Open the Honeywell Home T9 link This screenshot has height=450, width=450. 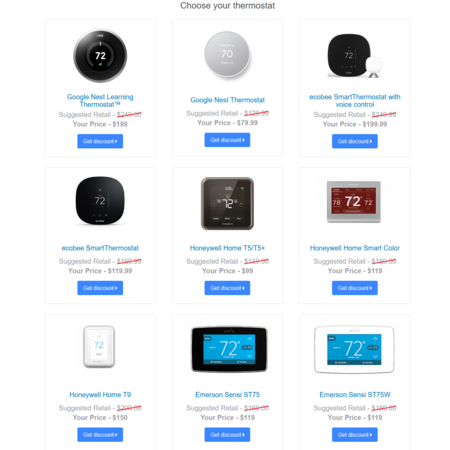[x=100, y=395]
